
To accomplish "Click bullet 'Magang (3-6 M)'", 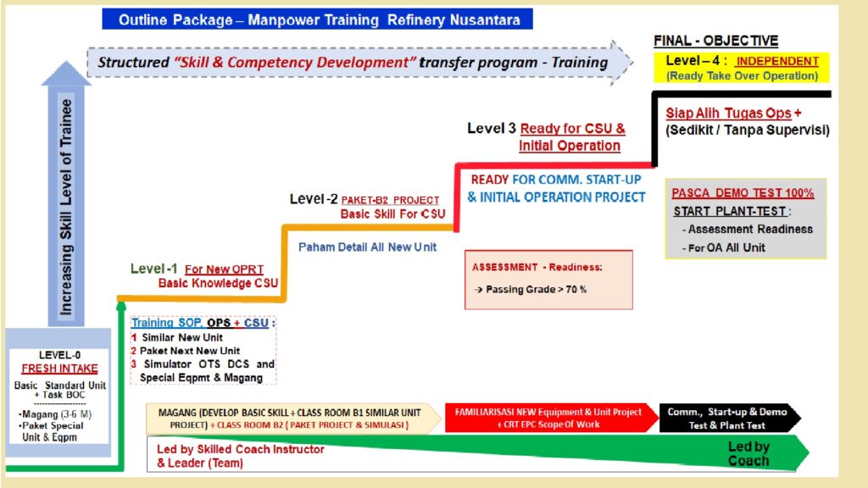I will [x=55, y=414].
